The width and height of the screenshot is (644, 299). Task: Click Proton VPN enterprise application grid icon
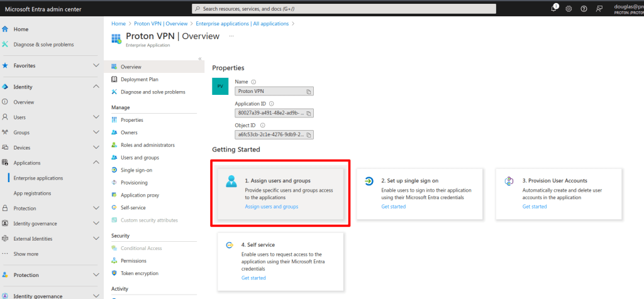tap(116, 38)
